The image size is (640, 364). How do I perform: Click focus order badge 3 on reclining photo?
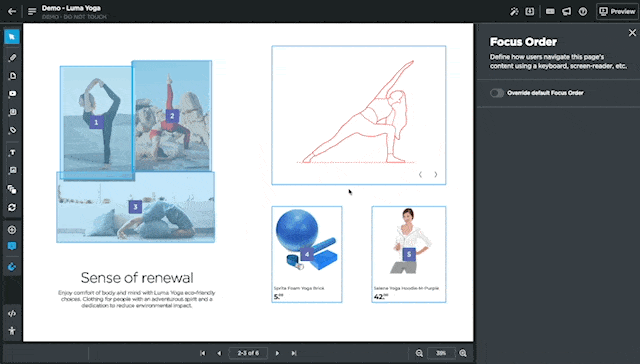[x=136, y=207]
